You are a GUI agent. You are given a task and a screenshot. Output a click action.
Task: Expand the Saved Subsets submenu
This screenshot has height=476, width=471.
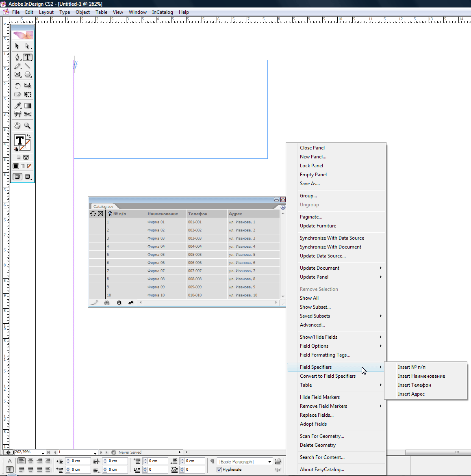tap(336, 316)
